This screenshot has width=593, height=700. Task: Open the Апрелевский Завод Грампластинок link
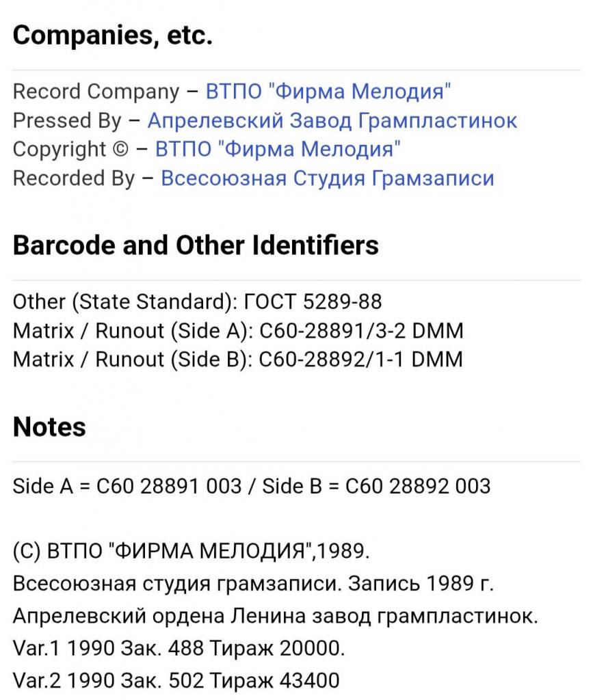(332, 120)
